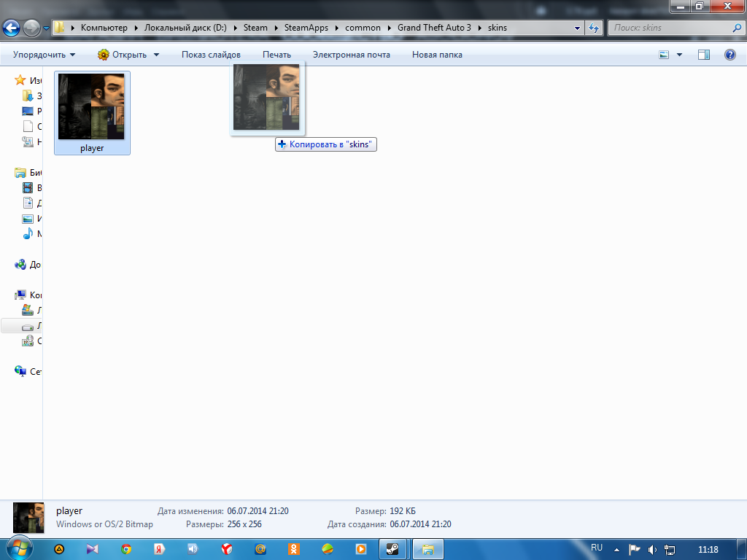
Task: Click the Libraries icon in sidebar
Action: pyautogui.click(x=20, y=172)
